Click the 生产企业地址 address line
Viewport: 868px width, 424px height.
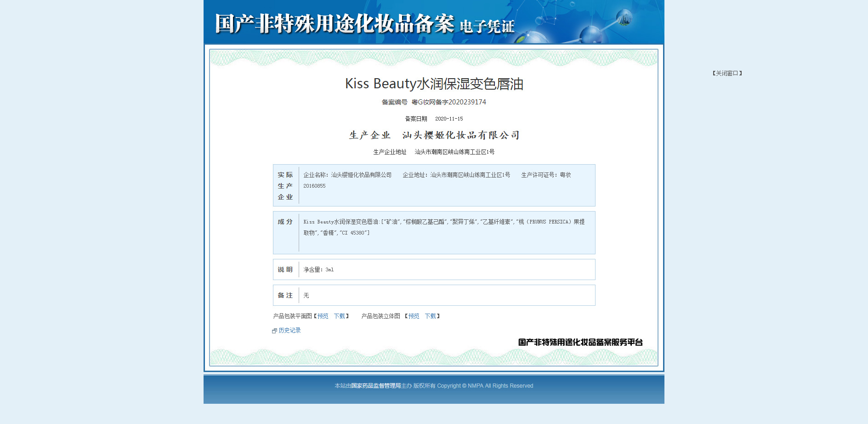434,152
